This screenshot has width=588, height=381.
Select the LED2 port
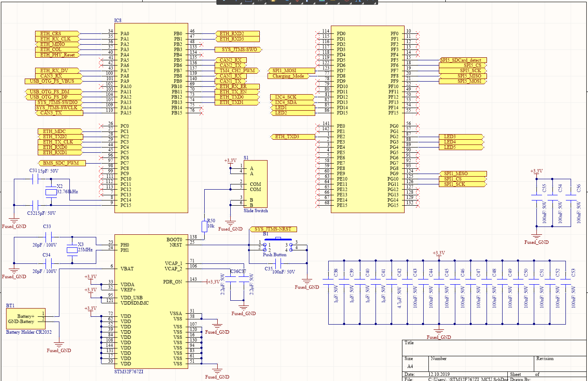point(293,113)
